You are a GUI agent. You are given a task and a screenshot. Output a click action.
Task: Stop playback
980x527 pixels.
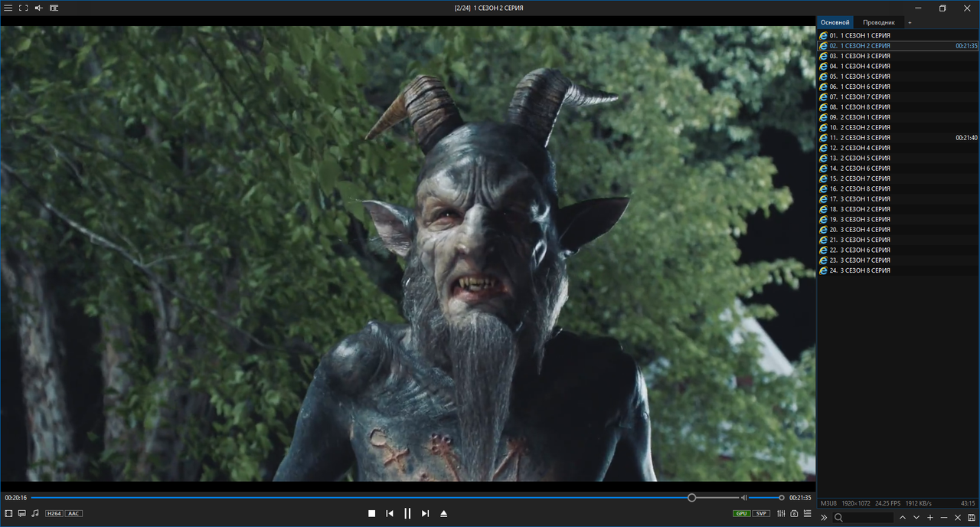pos(371,513)
